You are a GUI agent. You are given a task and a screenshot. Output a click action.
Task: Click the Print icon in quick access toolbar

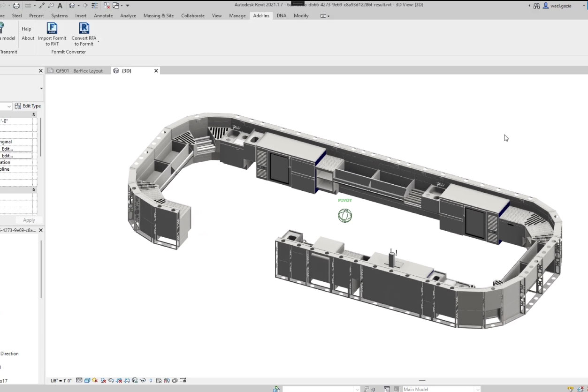[16, 6]
